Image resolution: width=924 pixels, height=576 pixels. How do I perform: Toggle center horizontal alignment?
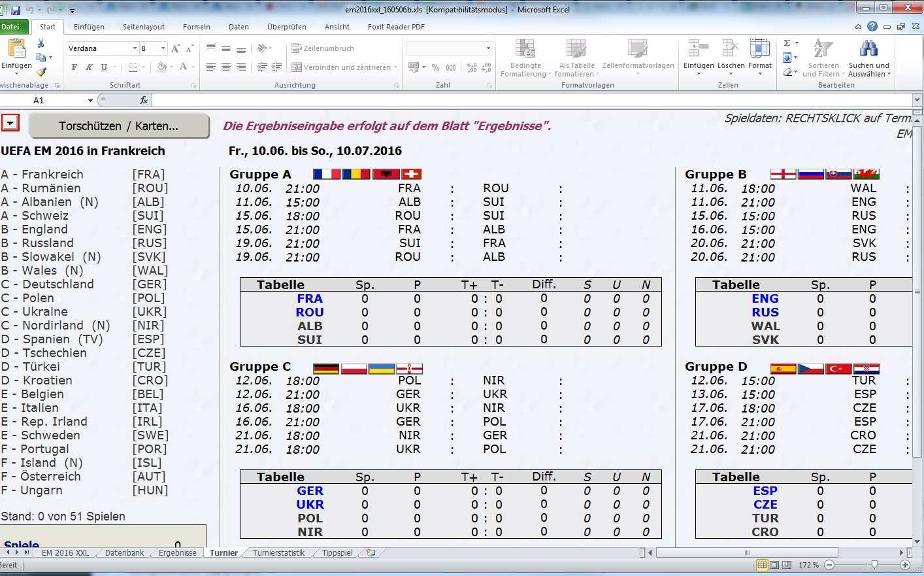point(226,67)
